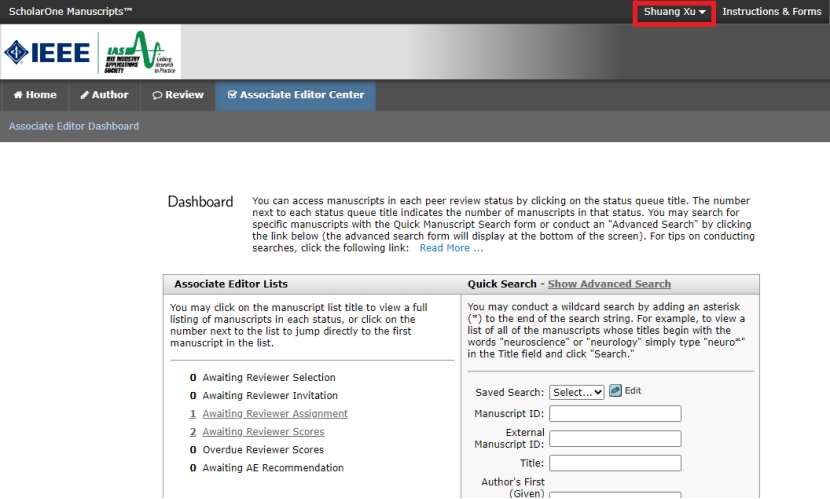
Task: Focus the External Manuscript ID field
Action: click(x=615, y=438)
